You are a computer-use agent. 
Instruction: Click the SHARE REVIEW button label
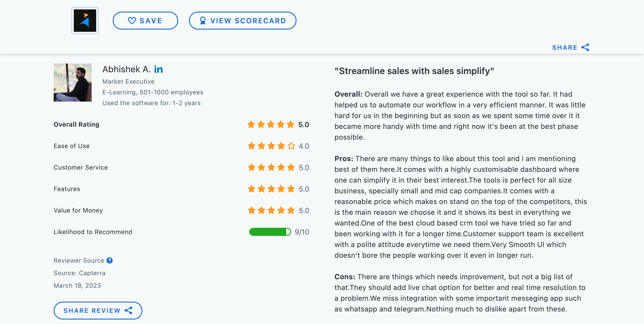click(92, 311)
